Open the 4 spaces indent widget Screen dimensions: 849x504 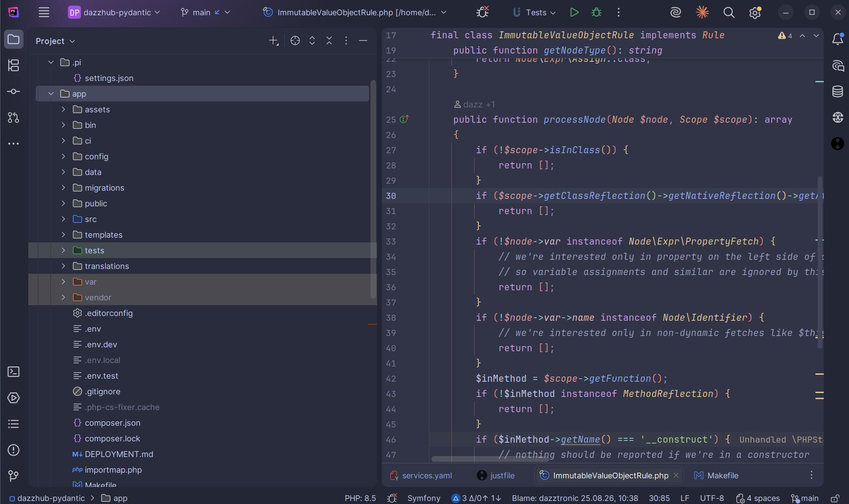pyautogui.click(x=758, y=498)
